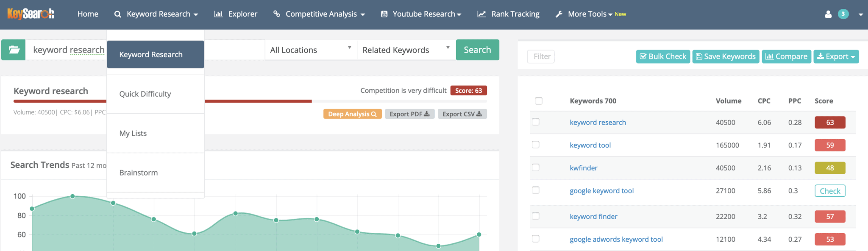Screen dimensions: 868x251
Task: Select My Lists in the dropdown menu
Action: pyautogui.click(x=156, y=133)
